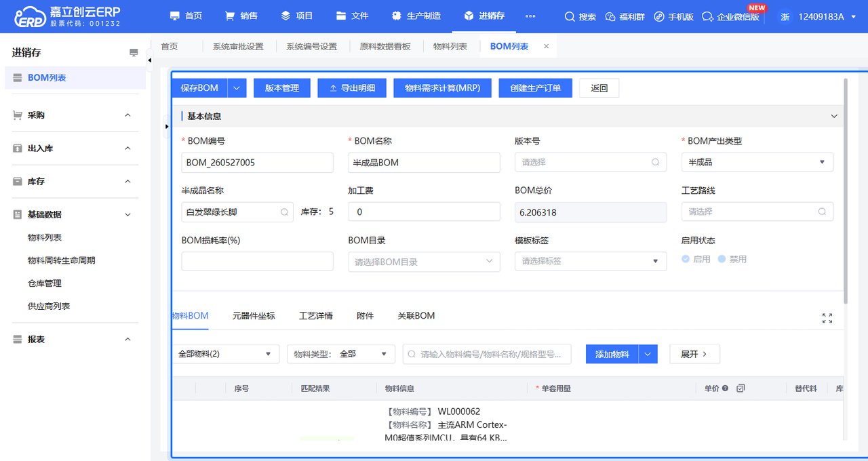Open the search icon in header
Viewport: 868px width, 461px height.
(x=570, y=16)
